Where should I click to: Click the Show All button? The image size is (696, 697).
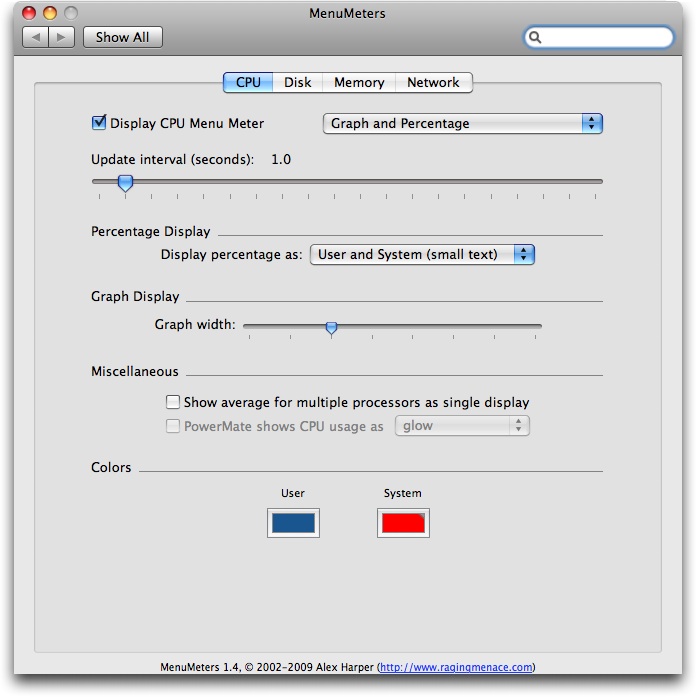point(123,37)
